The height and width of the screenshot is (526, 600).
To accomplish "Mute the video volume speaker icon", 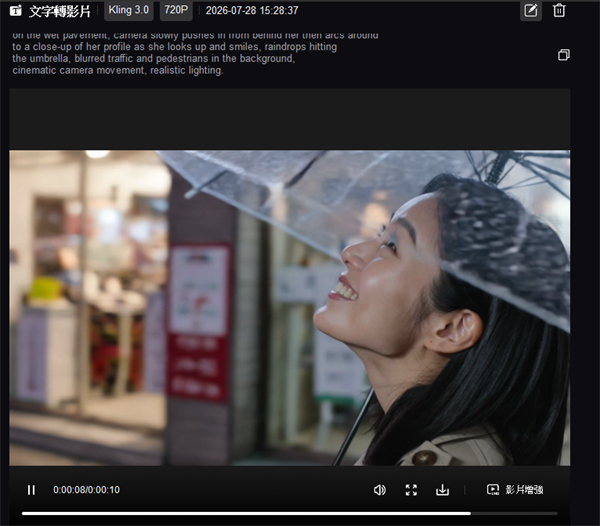I will point(380,490).
